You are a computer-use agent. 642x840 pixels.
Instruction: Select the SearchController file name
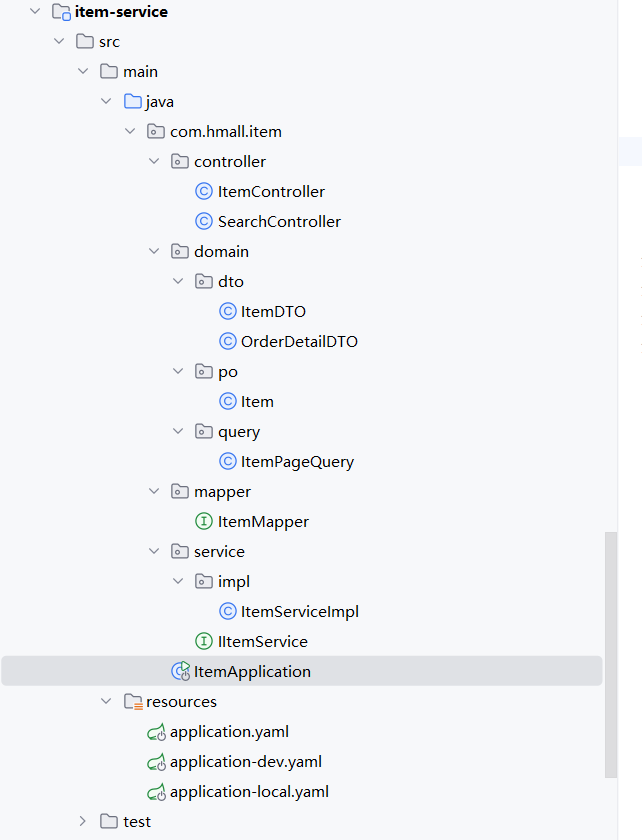[279, 221]
